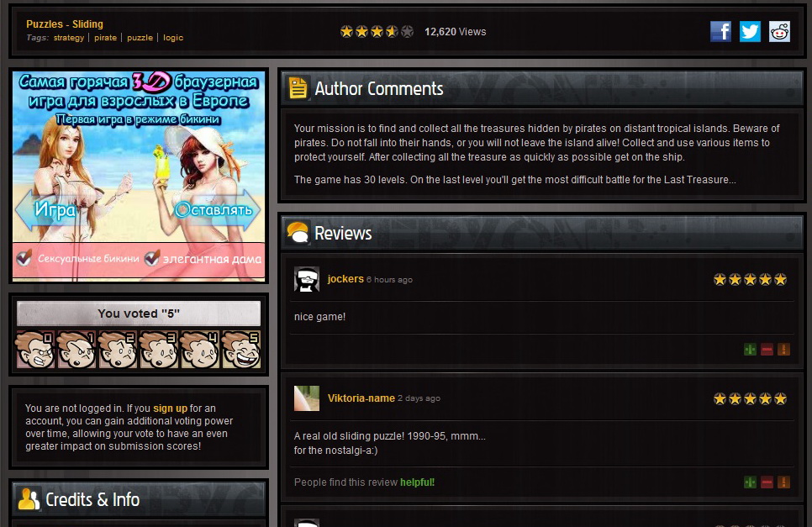
Task: Flag Viktoria-name's review with exclamation icon
Action: (784, 482)
